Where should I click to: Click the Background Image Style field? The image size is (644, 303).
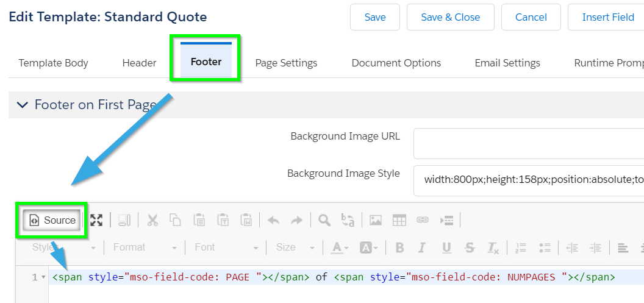click(529, 180)
